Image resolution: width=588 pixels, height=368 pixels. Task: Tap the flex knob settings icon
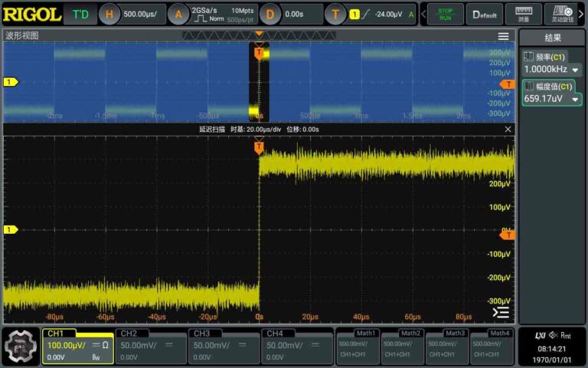[x=563, y=14]
